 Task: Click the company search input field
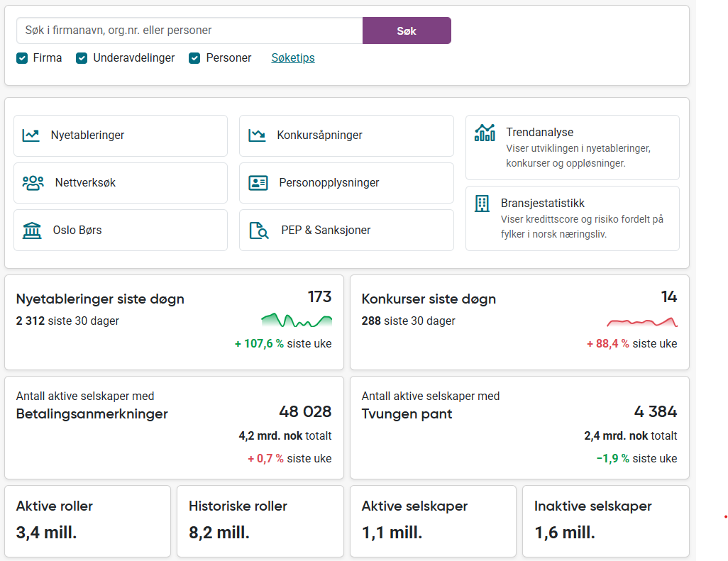[x=189, y=30]
